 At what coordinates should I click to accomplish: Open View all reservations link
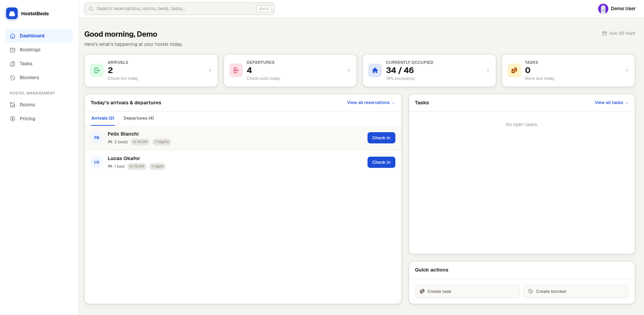pos(371,103)
